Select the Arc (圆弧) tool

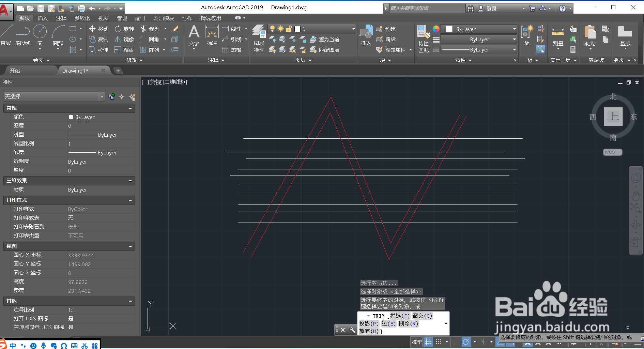(x=58, y=35)
